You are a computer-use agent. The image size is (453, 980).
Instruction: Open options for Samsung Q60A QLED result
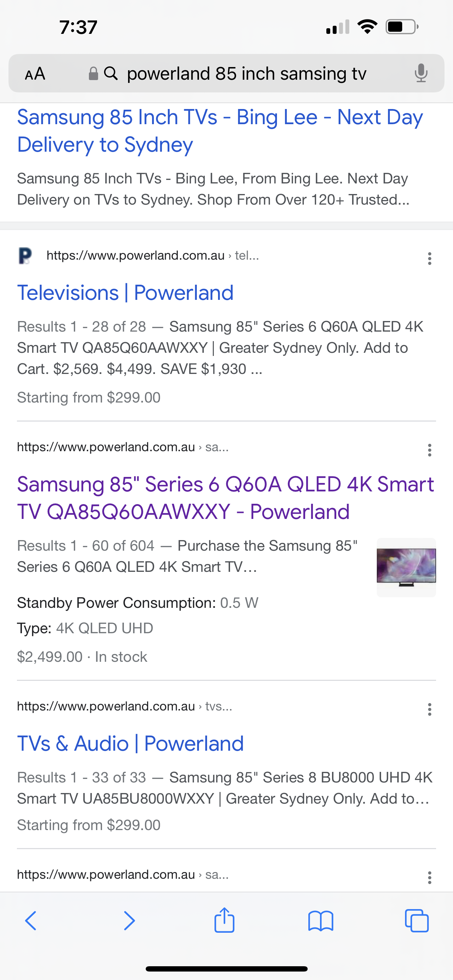429,450
